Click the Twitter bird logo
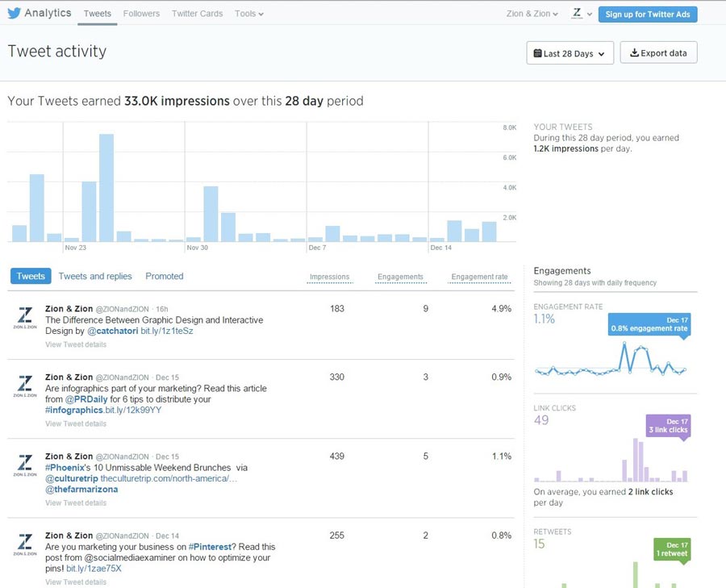This screenshot has height=588, width=726. [14, 13]
